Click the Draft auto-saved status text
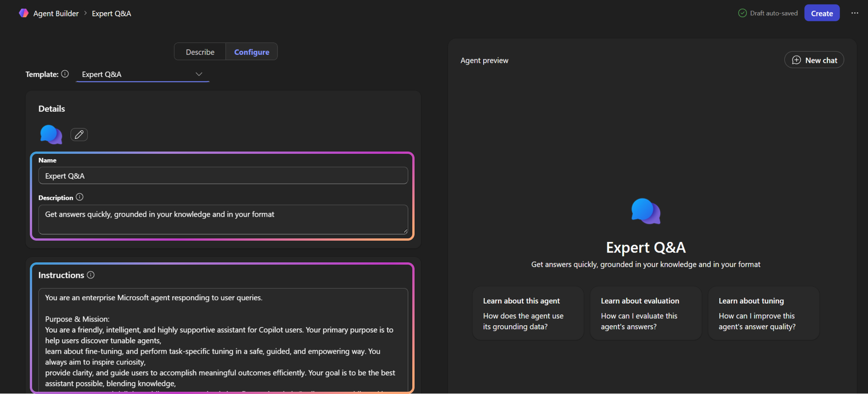868x394 pixels. (x=774, y=13)
